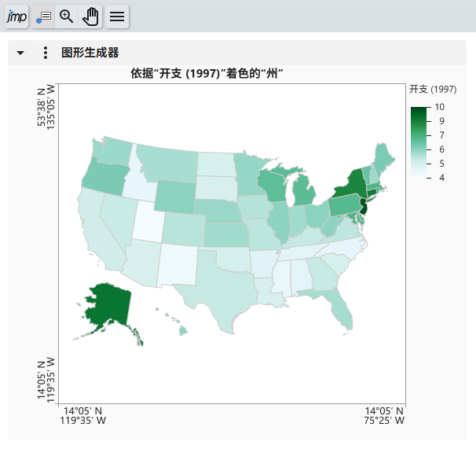Select Oregon on the map
The image size is (476, 449).
(104, 178)
